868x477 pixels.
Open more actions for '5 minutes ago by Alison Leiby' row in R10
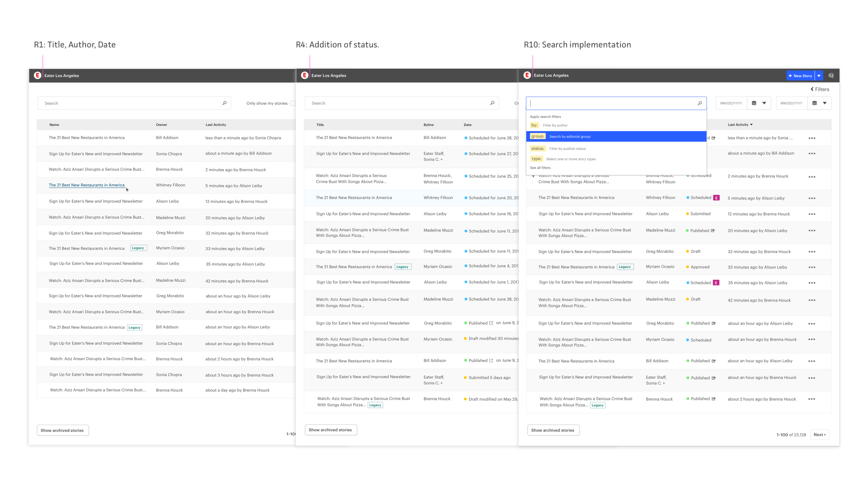812,198
